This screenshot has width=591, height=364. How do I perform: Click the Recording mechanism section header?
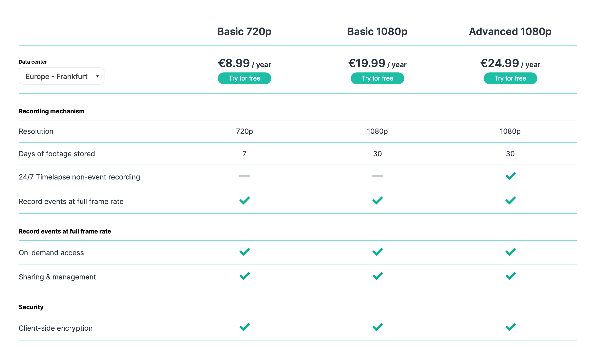(x=51, y=111)
